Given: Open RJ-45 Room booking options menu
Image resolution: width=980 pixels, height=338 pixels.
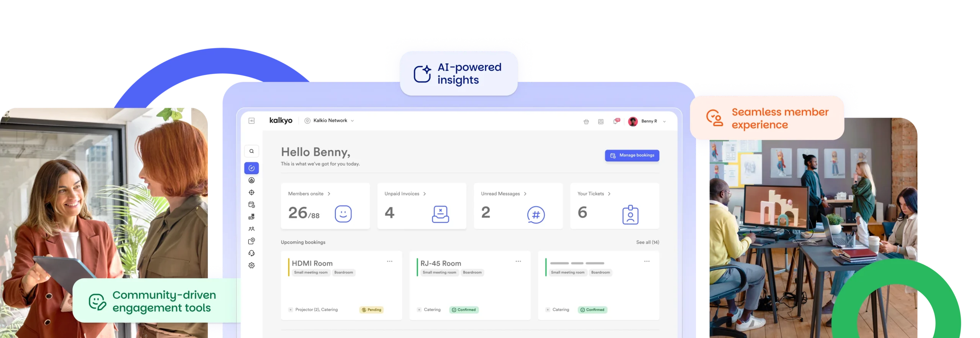Looking at the screenshot, I should click(518, 261).
